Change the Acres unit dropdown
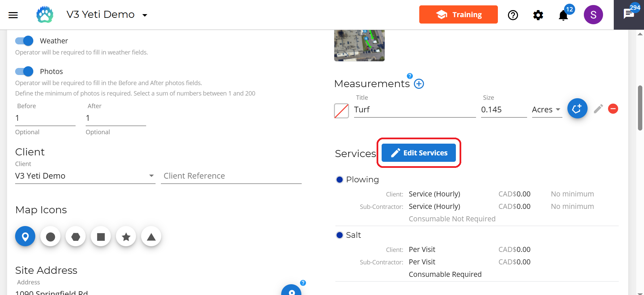This screenshot has width=644, height=295. (x=546, y=110)
